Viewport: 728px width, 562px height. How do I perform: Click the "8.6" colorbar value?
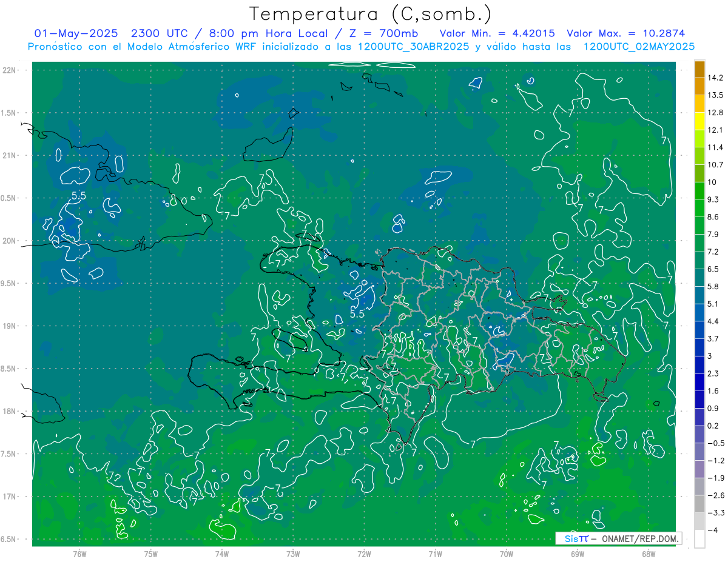713,217
